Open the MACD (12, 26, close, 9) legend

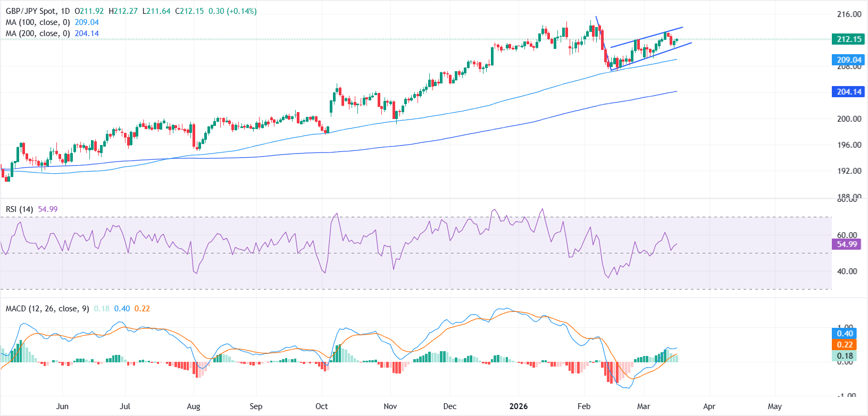[x=47, y=309]
